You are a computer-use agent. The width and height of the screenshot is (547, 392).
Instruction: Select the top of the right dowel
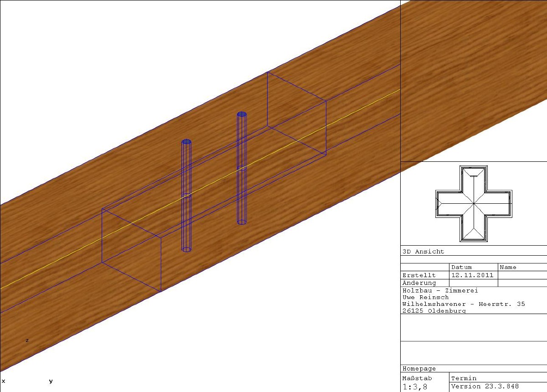click(x=242, y=114)
